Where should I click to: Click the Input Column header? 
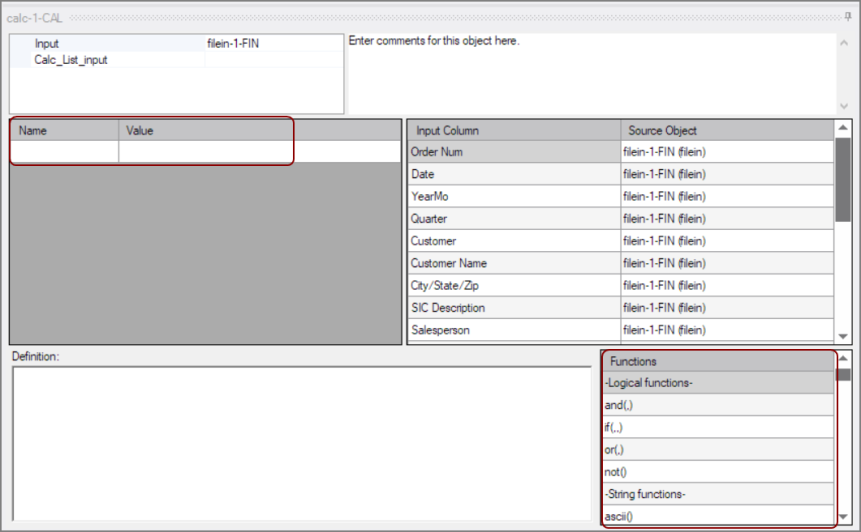(x=514, y=131)
